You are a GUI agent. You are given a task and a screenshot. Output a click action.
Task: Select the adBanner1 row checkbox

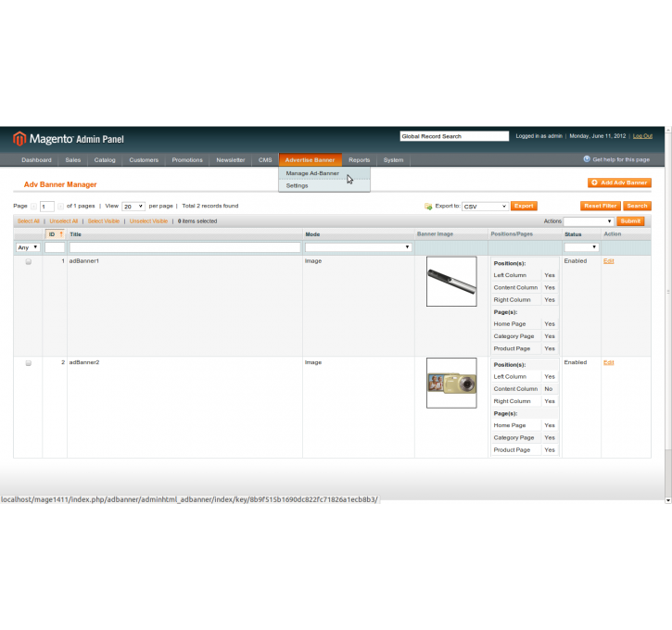(x=28, y=262)
